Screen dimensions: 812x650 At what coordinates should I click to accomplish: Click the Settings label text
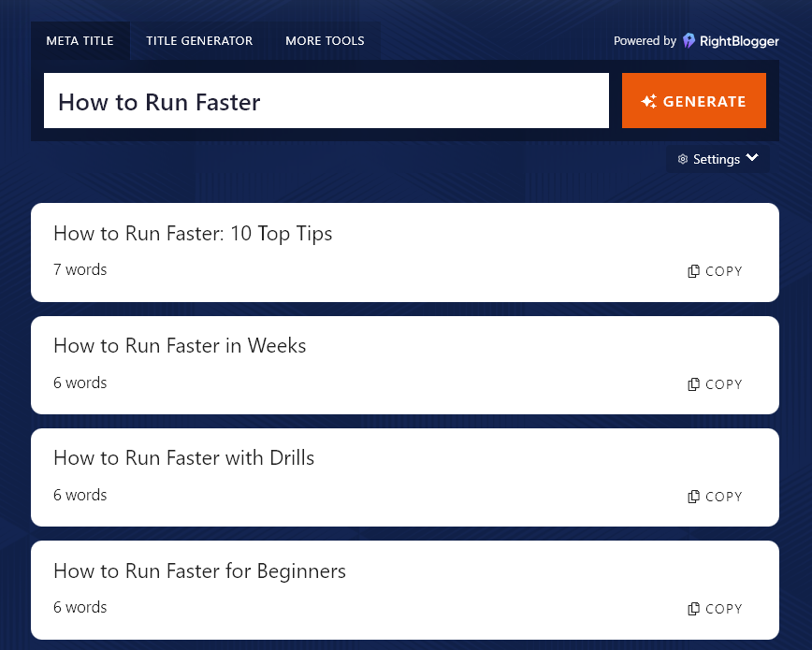717,160
